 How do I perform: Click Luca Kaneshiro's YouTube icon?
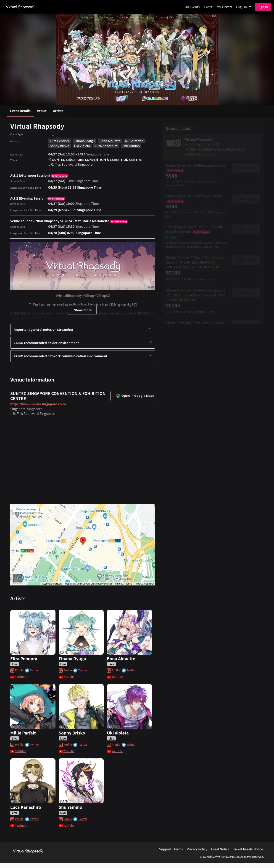pyautogui.click(x=12, y=825)
